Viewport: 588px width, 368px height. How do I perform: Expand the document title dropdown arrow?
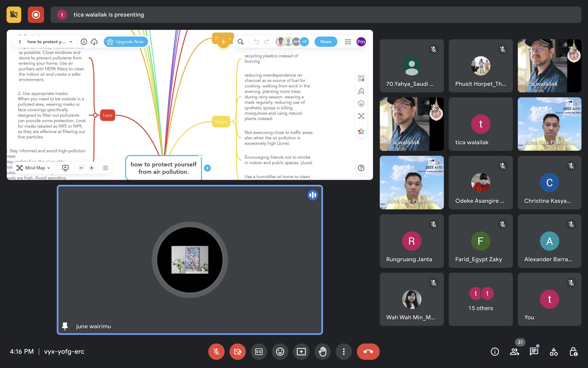[x=71, y=42]
